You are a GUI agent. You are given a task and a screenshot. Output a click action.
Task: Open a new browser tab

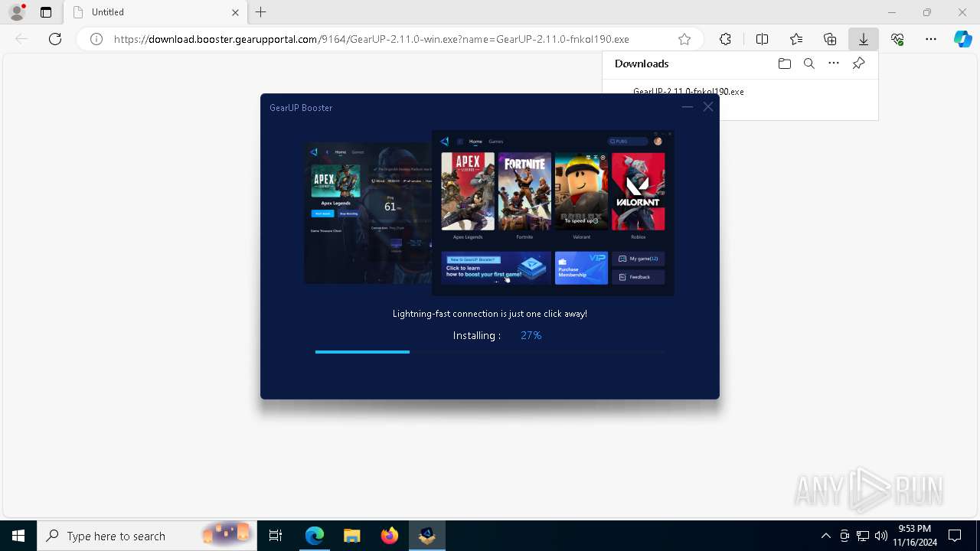point(261,12)
